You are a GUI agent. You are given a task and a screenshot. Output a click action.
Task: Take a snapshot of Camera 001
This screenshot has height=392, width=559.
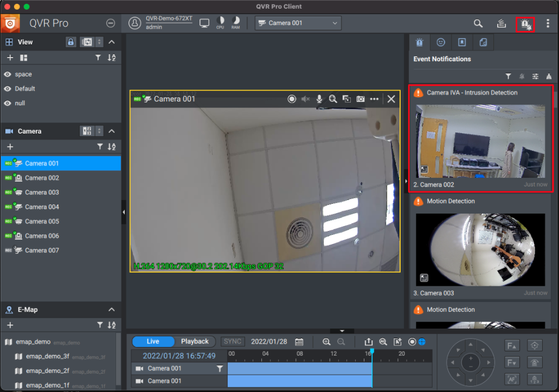(361, 99)
